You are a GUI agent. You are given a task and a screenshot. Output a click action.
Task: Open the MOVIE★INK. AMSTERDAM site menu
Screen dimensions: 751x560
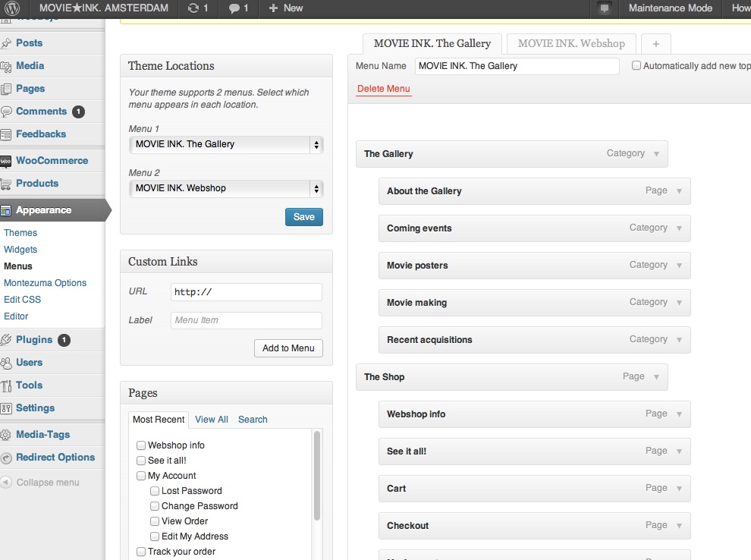pos(104,8)
